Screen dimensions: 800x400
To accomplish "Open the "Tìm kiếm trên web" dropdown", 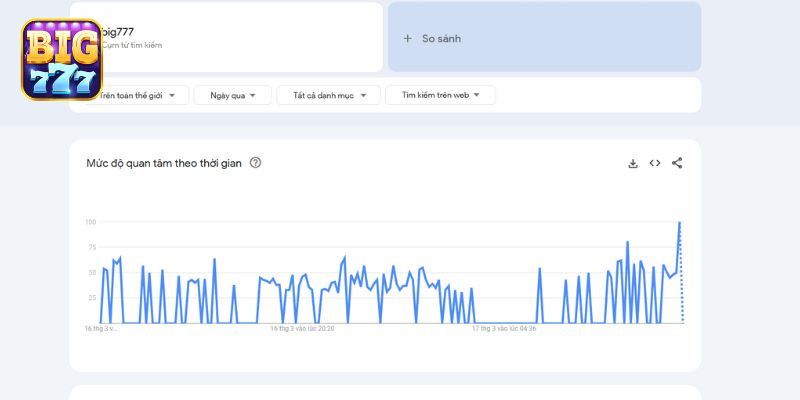I will [x=440, y=95].
